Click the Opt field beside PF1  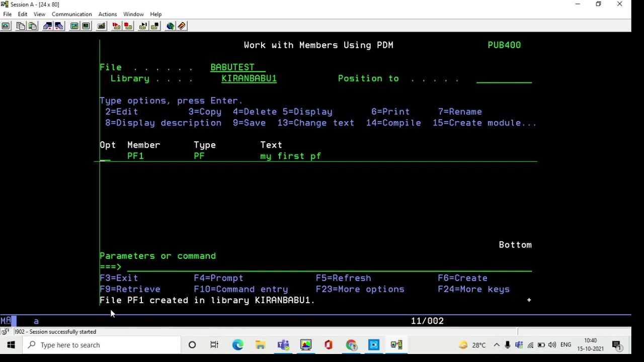[105, 156]
